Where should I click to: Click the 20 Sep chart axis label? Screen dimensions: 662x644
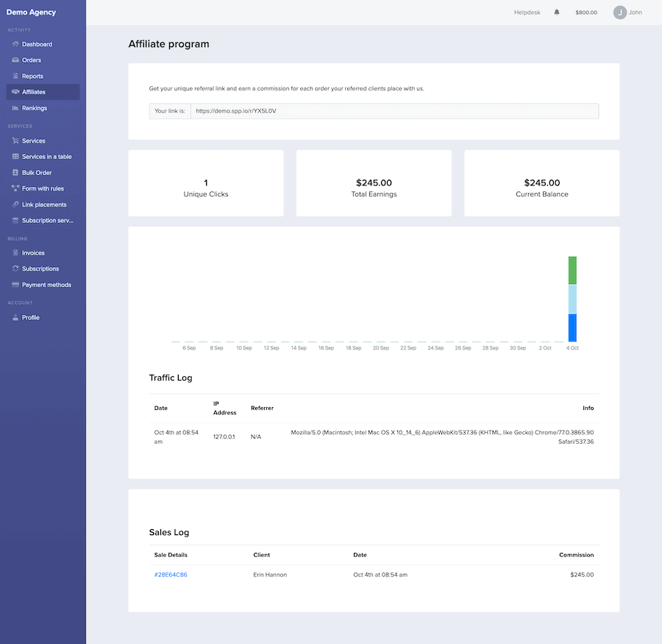(381, 348)
